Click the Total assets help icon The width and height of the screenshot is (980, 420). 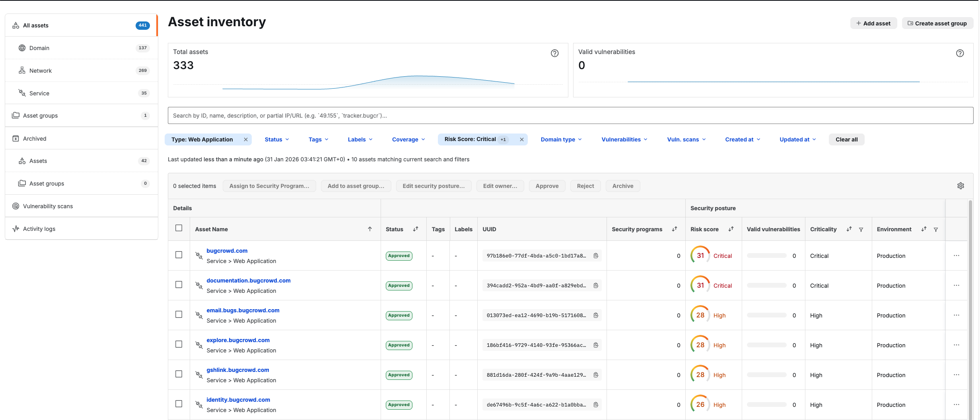tap(554, 53)
